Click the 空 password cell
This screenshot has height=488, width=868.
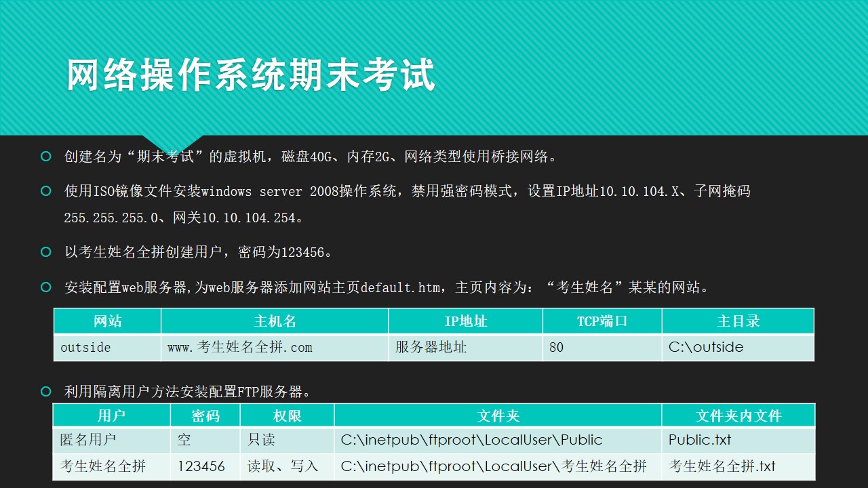(x=205, y=440)
